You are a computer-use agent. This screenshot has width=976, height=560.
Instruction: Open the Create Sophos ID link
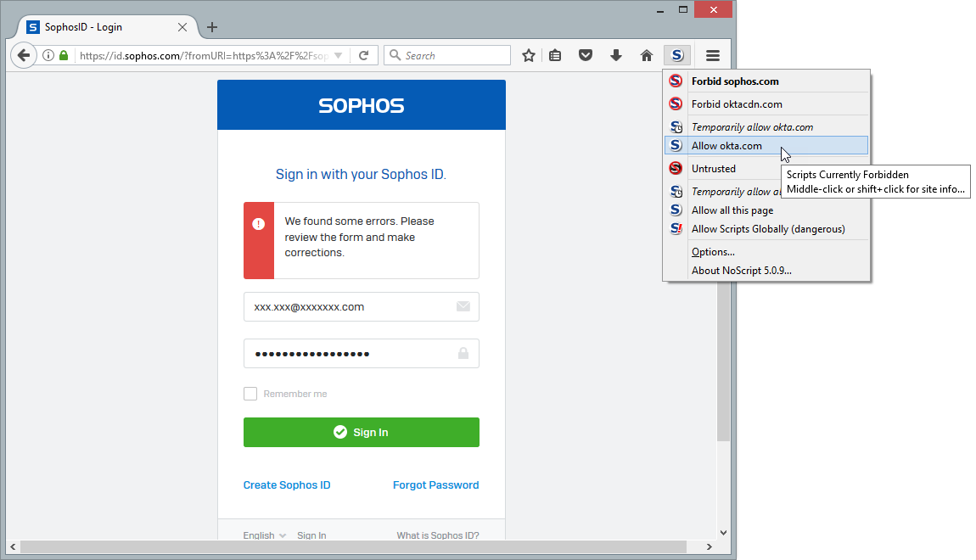point(287,484)
